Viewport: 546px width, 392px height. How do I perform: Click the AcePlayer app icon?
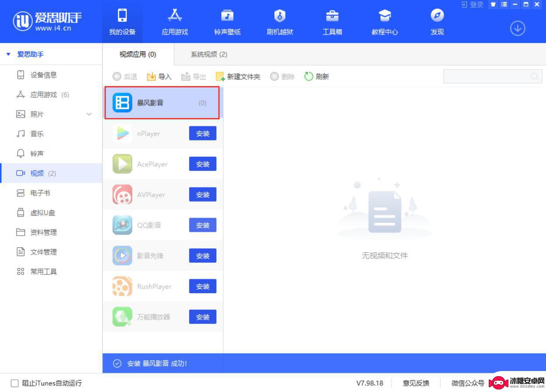(x=122, y=164)
